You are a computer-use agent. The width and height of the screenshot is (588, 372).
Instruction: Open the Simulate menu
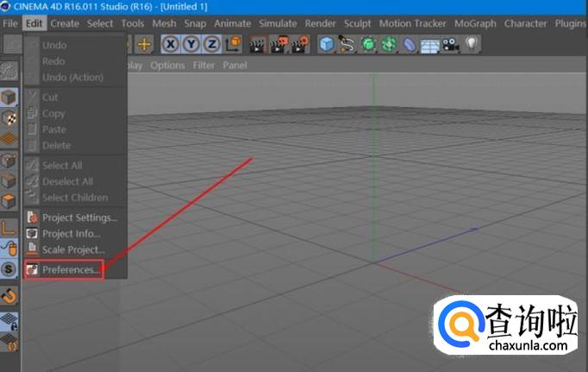[x=278, y=23]
